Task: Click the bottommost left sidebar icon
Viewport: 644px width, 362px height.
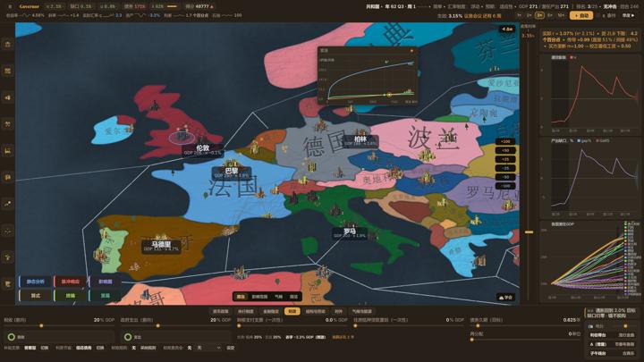Action: [x=8, y=284]
